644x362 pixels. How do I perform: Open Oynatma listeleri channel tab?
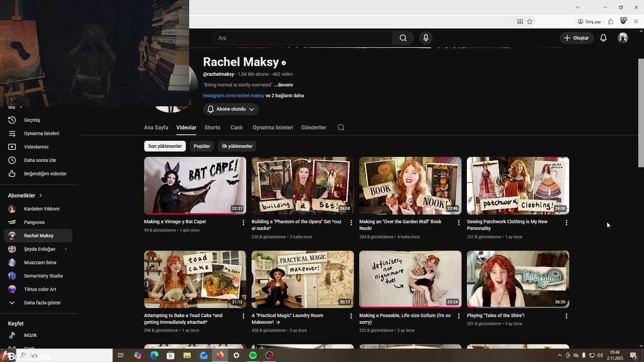(273, 128)
